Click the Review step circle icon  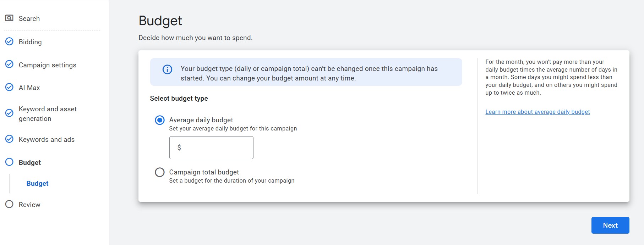pos(9,204)
